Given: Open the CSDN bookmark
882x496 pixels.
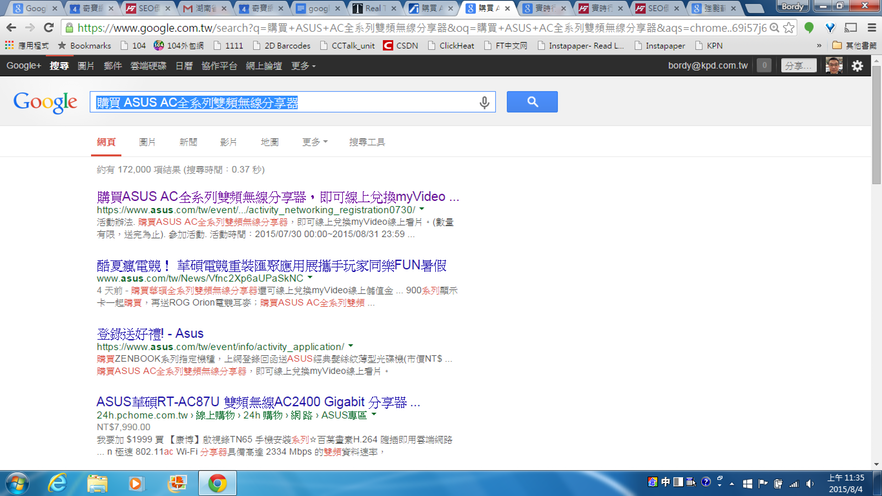Looking at the screenshot, I should click(x=400, y=46).
